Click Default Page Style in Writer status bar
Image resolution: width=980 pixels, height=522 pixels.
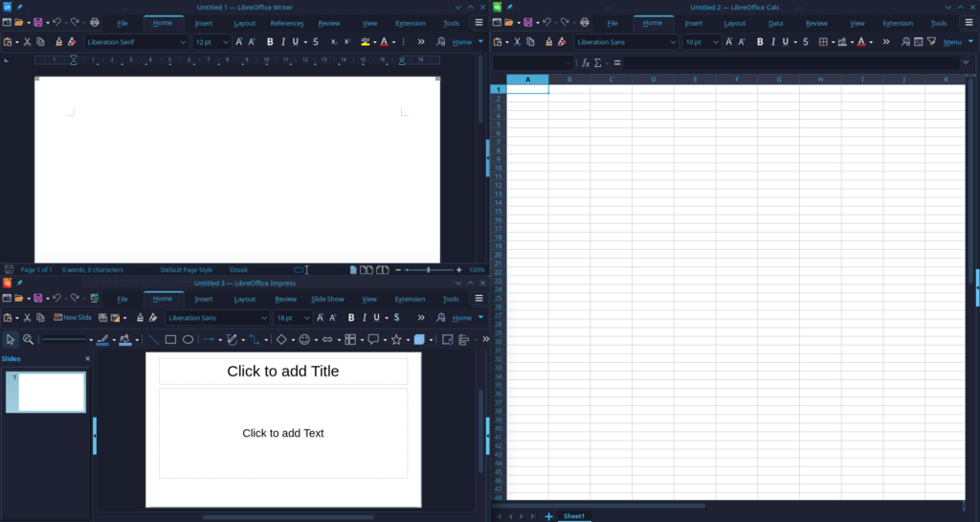[187, 270]
